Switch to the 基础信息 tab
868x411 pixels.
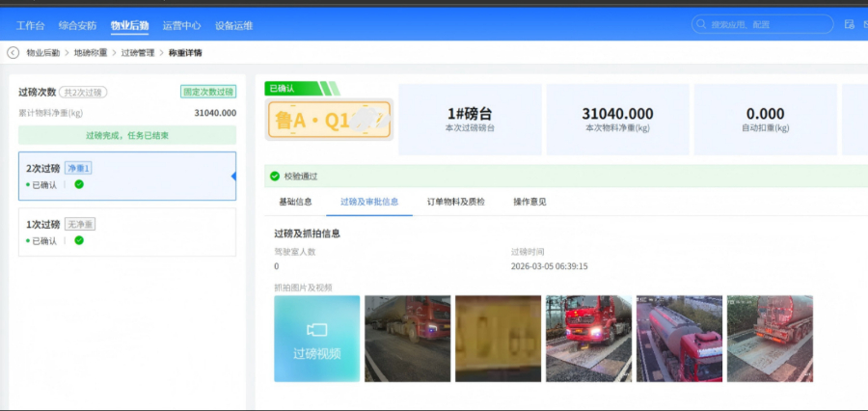295,202
